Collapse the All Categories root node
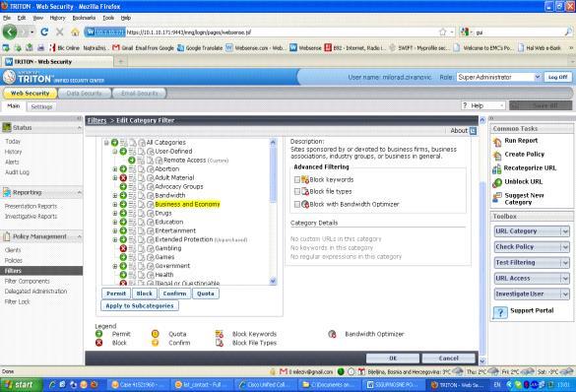 point(106,143)
